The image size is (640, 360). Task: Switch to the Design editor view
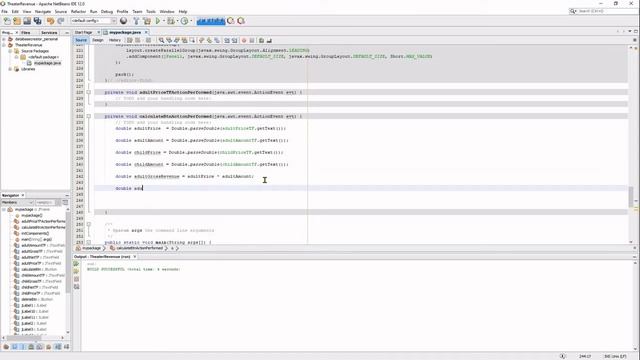98,40
